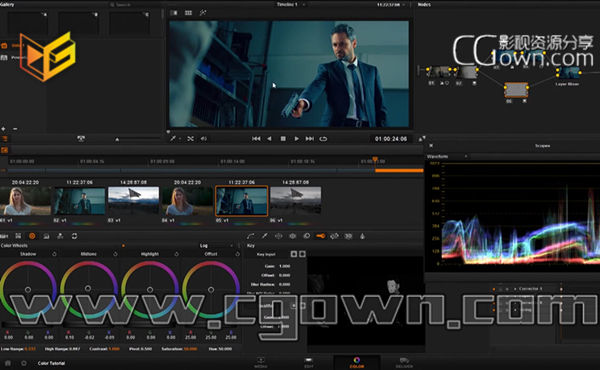The width and height of the screenshot is (600, 370).
Task: Click the gallery zoom slider handle
Action: click(117, 140)
